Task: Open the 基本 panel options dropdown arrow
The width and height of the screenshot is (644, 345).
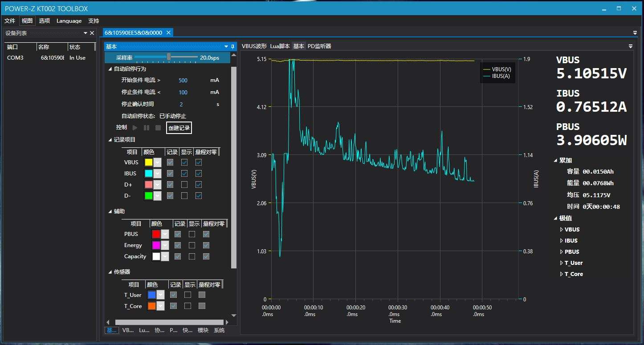Action: pos(226,46)
